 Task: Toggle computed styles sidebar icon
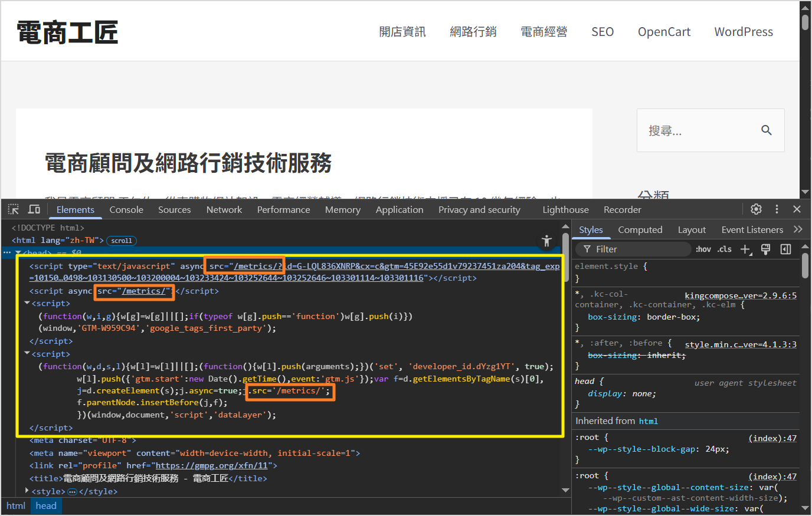coord(786,249)
